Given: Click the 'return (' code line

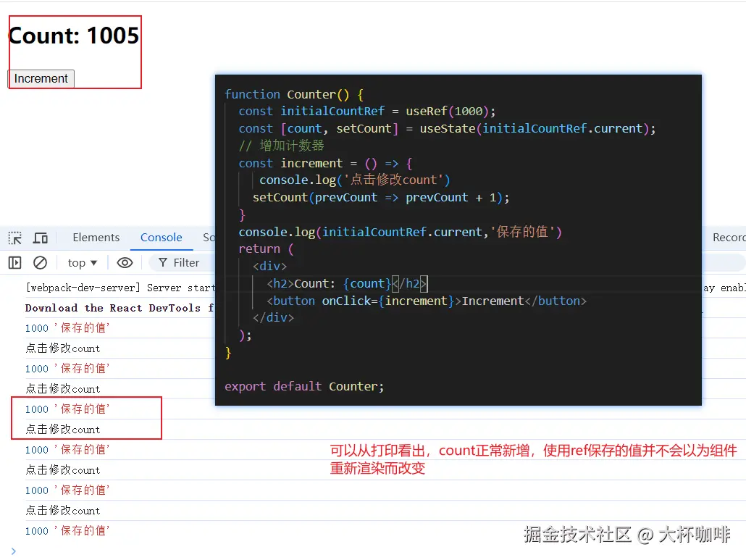Looking at the screenshot, I should [266, 248].
